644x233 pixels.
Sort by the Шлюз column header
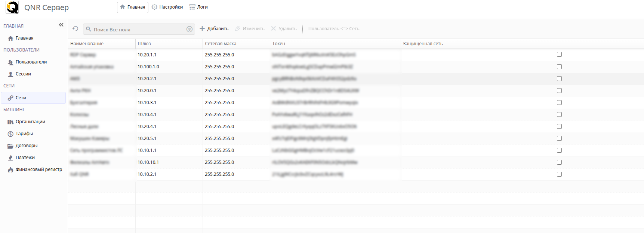point(169,44)
